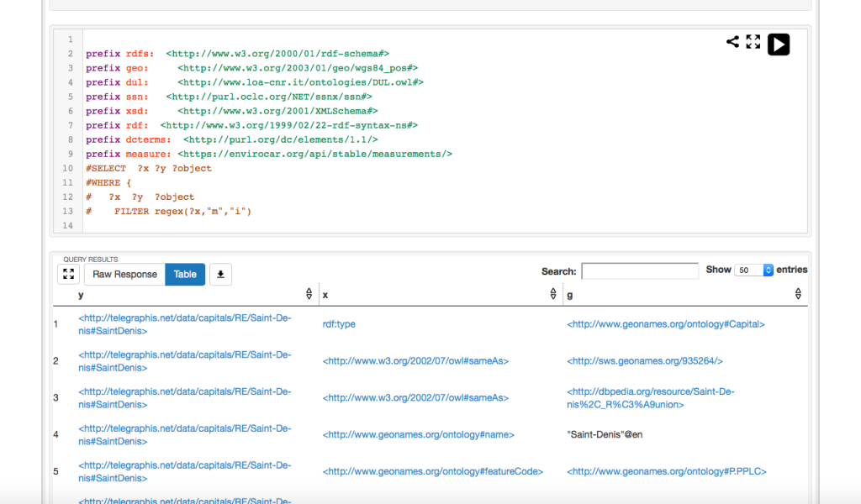This screenshot has height=504, width=861.
Task: Fullscreen the query results panel
Action: [x=68, y=274]
